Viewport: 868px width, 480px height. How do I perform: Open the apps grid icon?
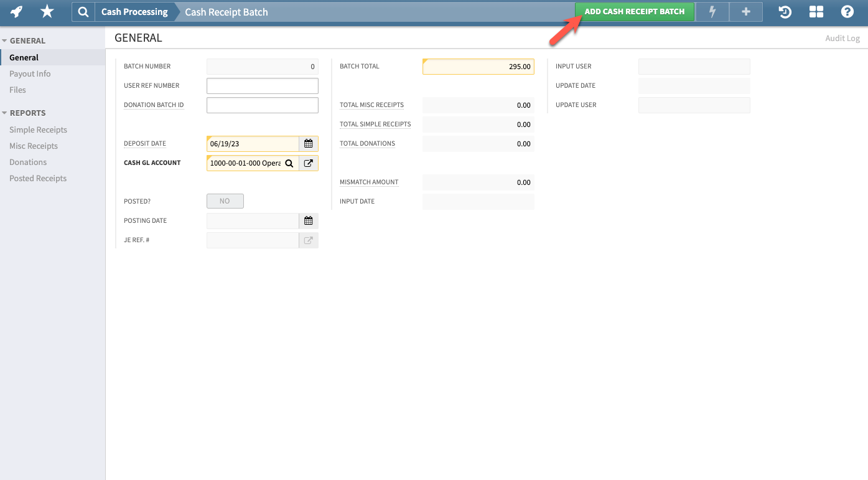coord(816,11)
